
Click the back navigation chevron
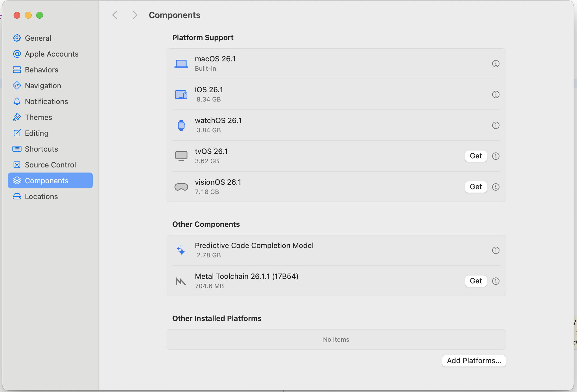pyautogui.click(x=115, y=15)
